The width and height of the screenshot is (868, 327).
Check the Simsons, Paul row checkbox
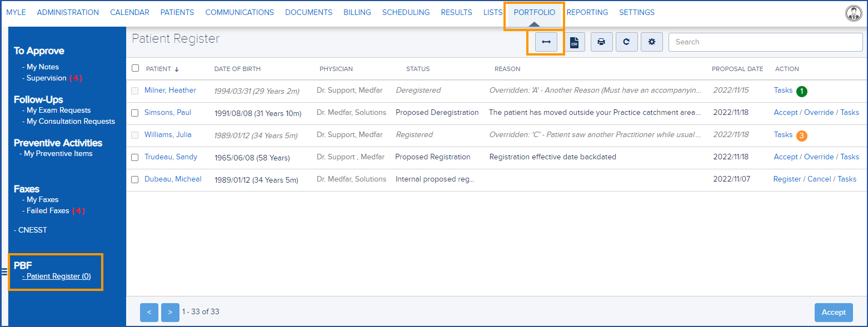pos(135,113)
